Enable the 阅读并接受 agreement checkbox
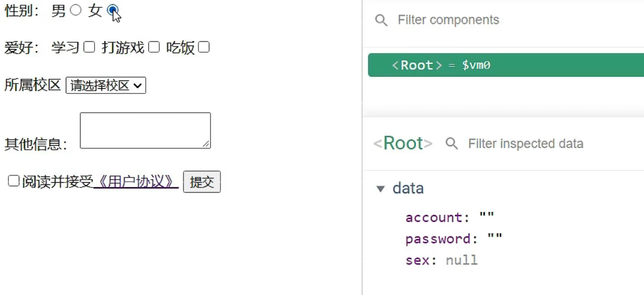644x295 pixels. 14,181
